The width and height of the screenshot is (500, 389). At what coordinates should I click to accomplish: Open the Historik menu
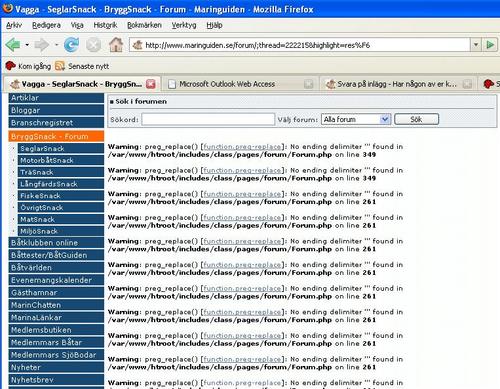(x=105, y=25)
